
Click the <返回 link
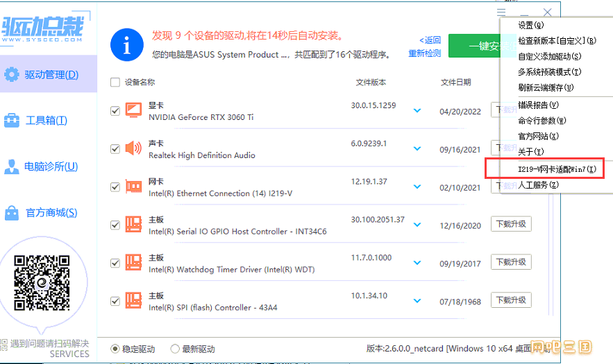pos(430,40)
